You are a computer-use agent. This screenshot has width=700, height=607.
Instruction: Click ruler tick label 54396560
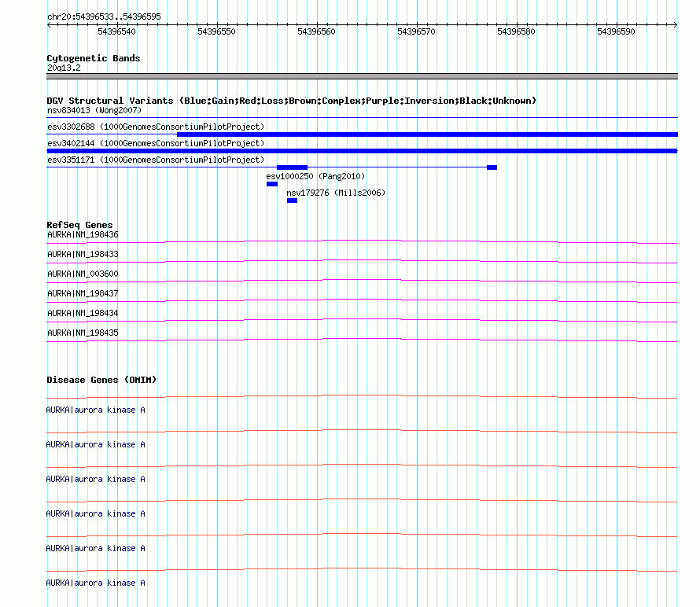[x=316, y=31]
